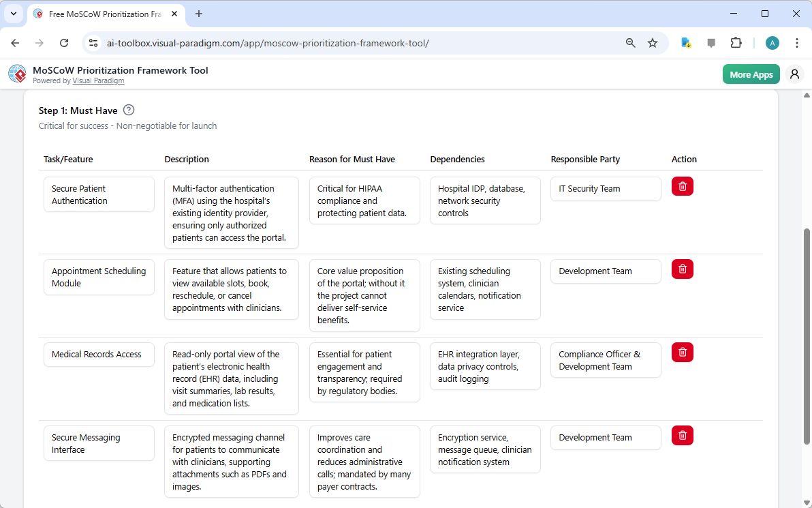
Task: Bookmark this page using the star icon
Action: point(653,42)
